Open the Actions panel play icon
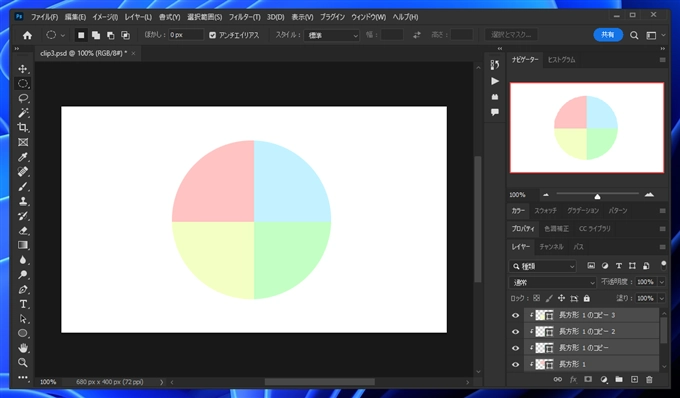The image size is (680, 398). 495,81
